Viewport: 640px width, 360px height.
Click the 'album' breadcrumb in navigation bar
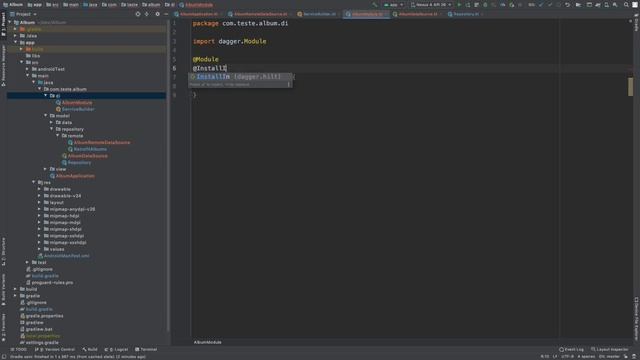coord(151,5)
